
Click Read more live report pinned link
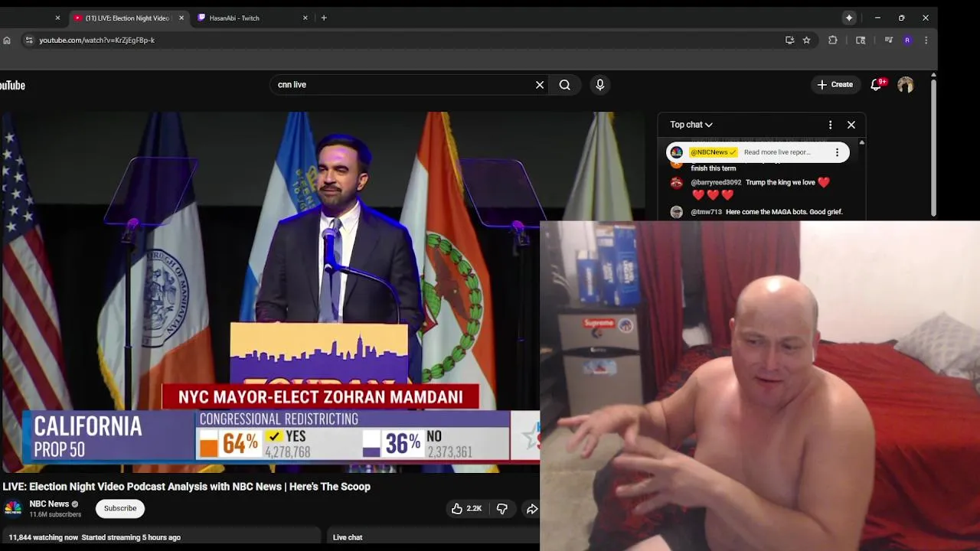(777, 152)
